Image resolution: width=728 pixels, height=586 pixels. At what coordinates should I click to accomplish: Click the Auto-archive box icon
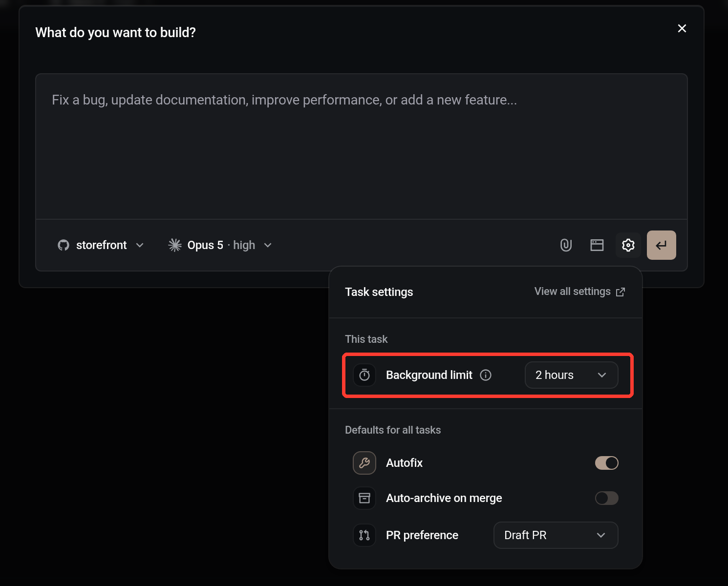coord(364,498)
